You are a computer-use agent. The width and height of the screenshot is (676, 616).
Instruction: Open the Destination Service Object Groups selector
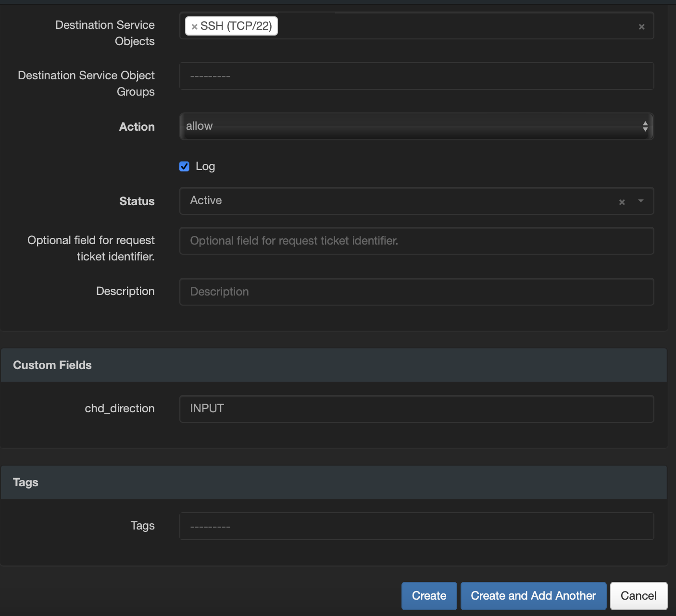[x=416, y=75]
